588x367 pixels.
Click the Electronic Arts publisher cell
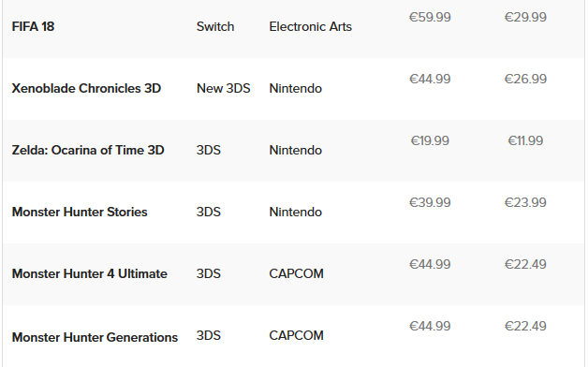pos(311,26)
